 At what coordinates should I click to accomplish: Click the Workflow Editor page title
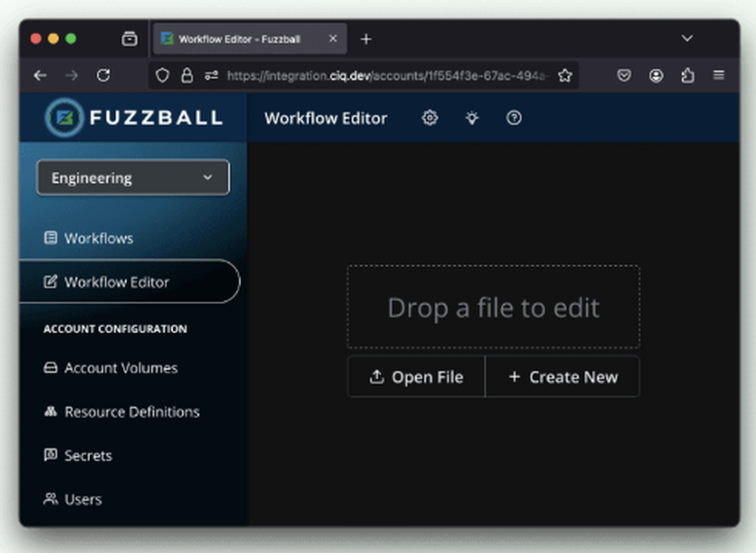(x=326, y=118)
